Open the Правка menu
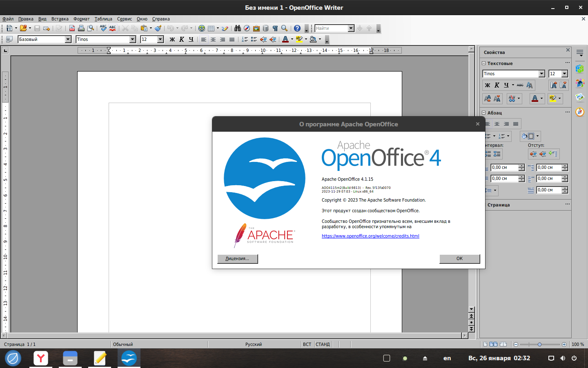588x368 pixels. (26, 19)
